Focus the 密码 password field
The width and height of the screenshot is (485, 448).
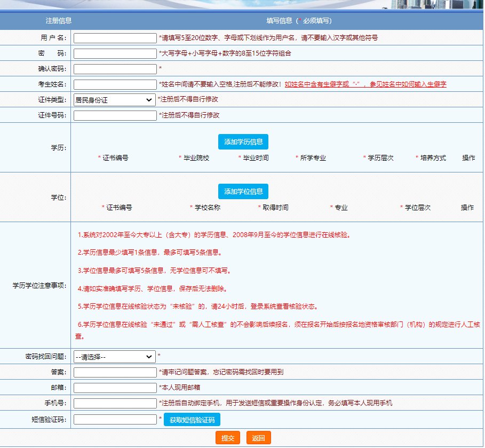[115, 53]
